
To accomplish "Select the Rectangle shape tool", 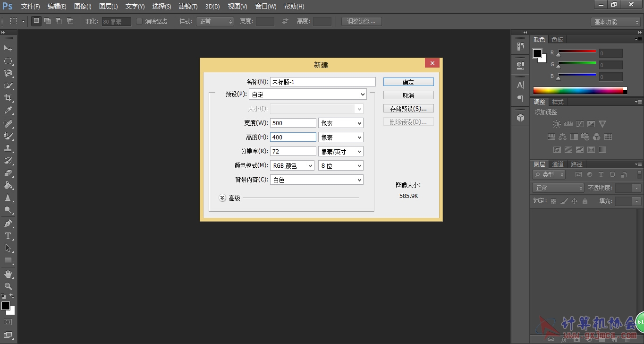I will pos(8,260).
